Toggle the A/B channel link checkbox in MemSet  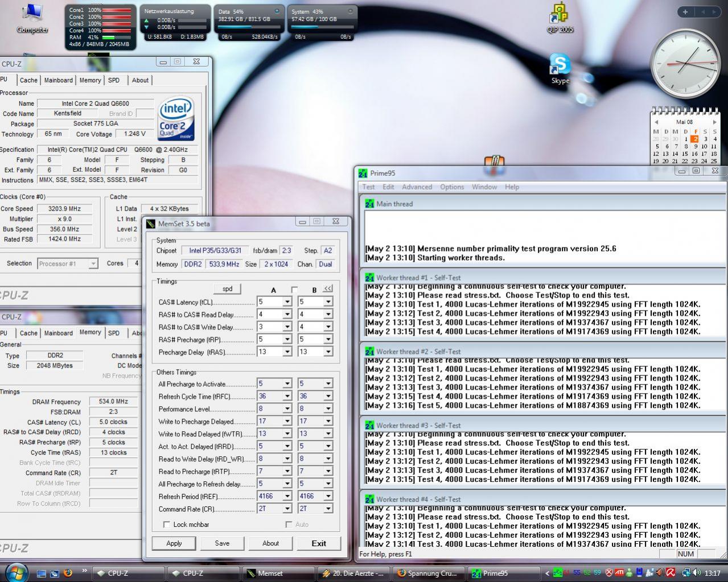(294, 290)
